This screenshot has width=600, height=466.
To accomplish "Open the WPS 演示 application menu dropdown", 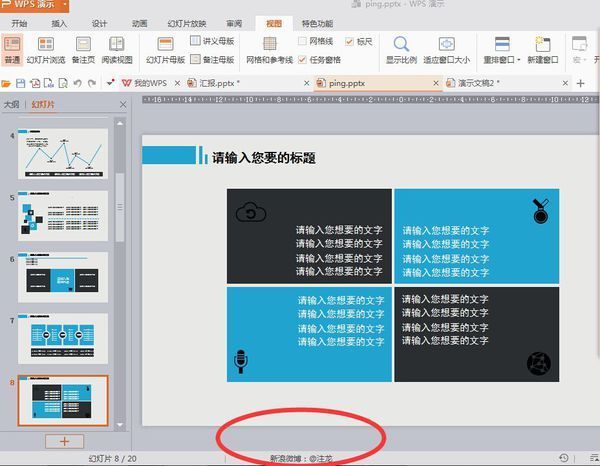I will coord(65,5).
